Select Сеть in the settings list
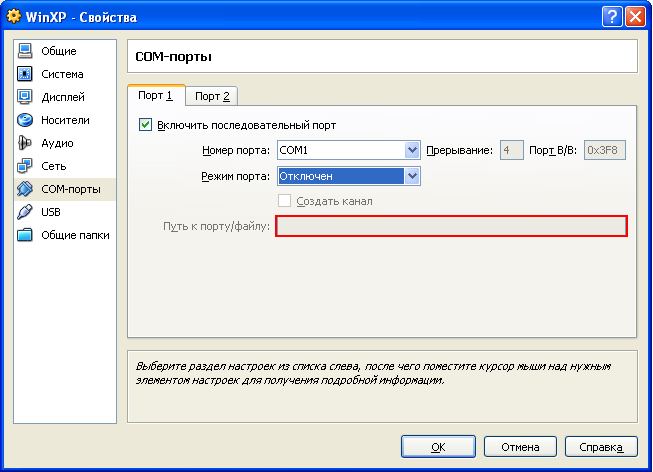Viewport: 653px width, 472px height. click(65, 166)
